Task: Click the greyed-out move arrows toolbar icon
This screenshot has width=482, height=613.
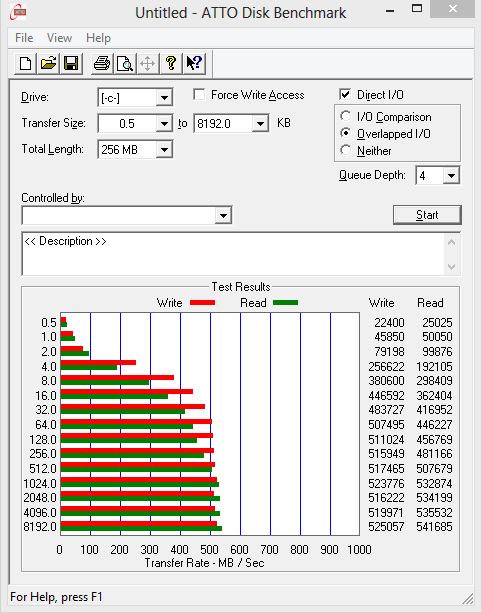Action: coord(148,63)
